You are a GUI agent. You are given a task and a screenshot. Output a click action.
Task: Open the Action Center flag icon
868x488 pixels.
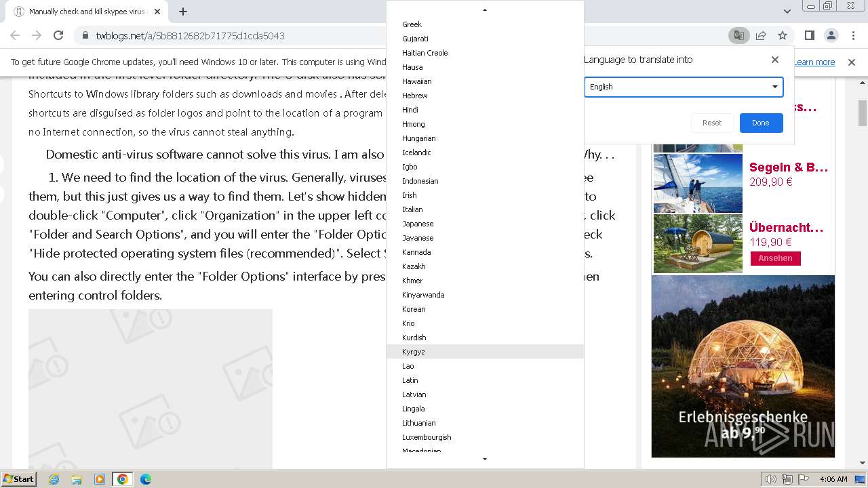(803, 479)
